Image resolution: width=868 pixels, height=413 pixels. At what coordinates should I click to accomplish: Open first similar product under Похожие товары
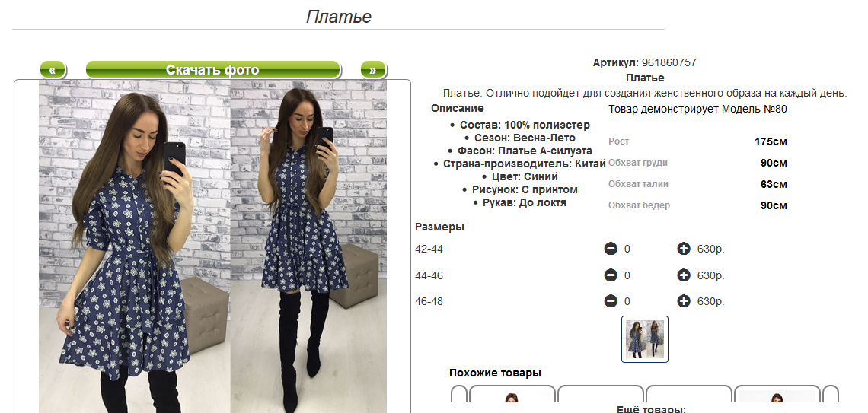pos(512,394)
